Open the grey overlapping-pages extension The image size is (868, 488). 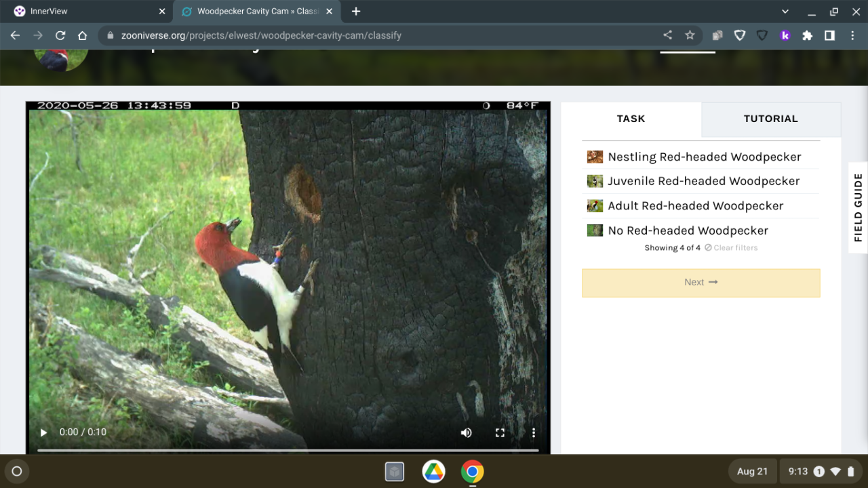717,35
